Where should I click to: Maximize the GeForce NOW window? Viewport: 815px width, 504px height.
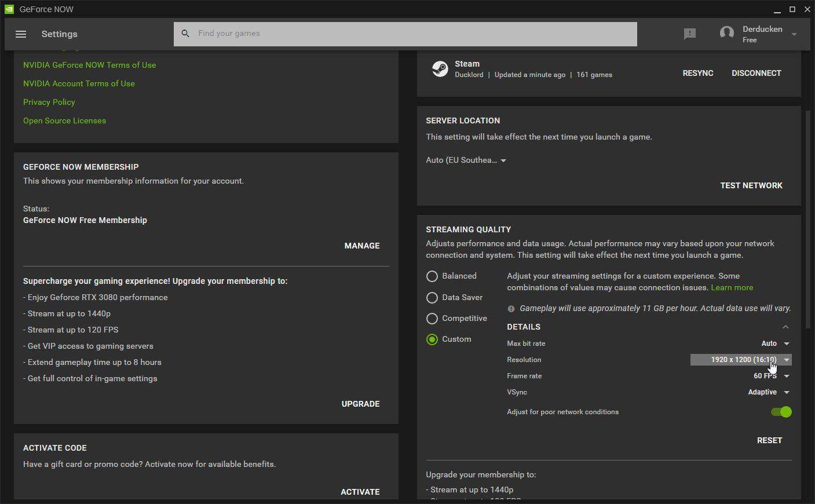792,9
